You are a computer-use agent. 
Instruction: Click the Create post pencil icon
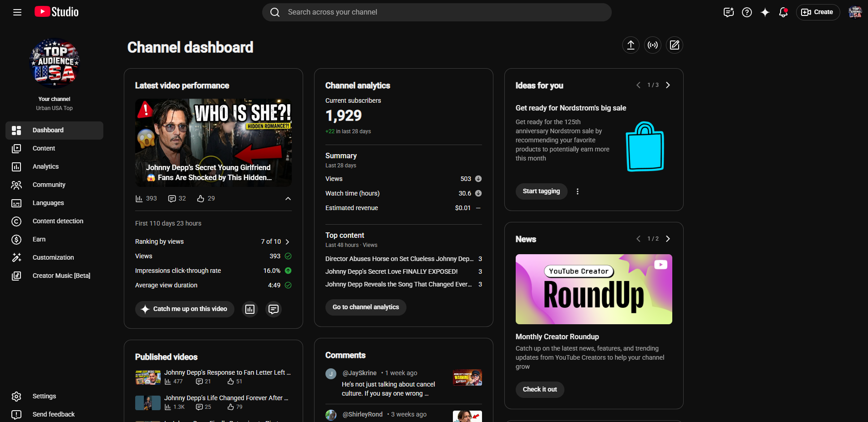pyautogui.click(x=675, y=45)
